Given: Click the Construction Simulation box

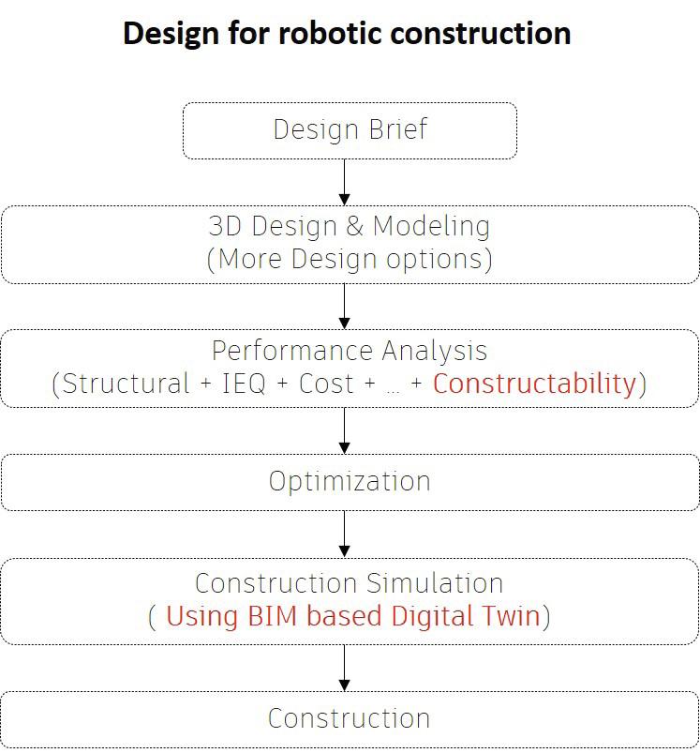Looking at the screenshot, I should click(x=350, y=601).
